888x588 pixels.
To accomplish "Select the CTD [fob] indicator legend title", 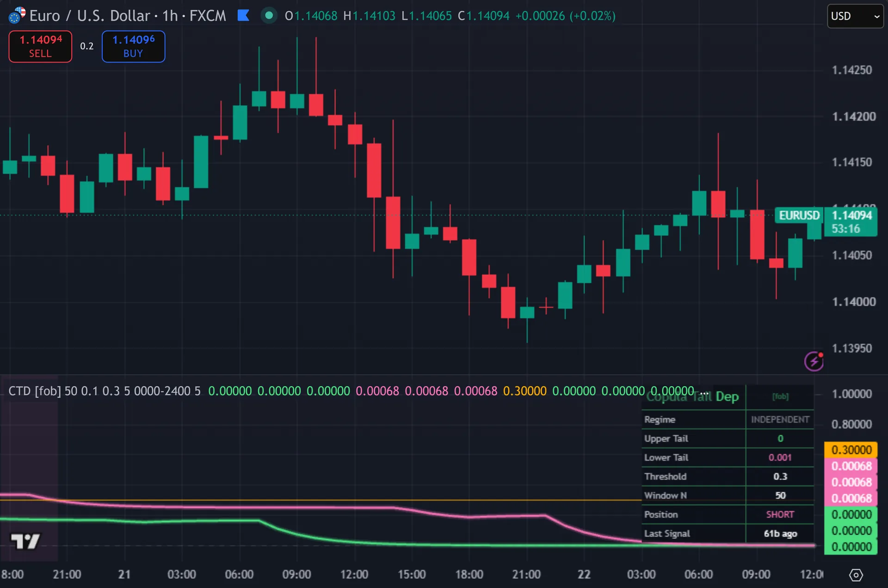I will tap(35, 391).
